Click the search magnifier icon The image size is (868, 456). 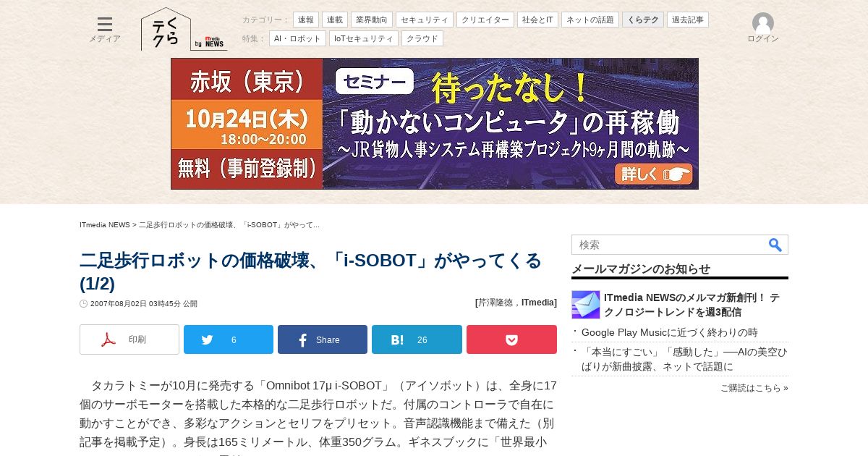point(775,245)
